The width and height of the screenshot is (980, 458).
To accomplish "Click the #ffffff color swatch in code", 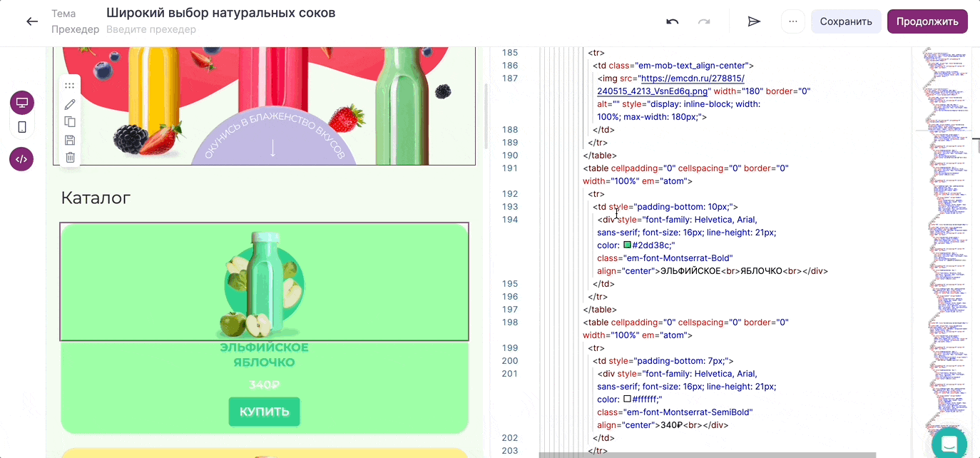I will coord(628,399).
